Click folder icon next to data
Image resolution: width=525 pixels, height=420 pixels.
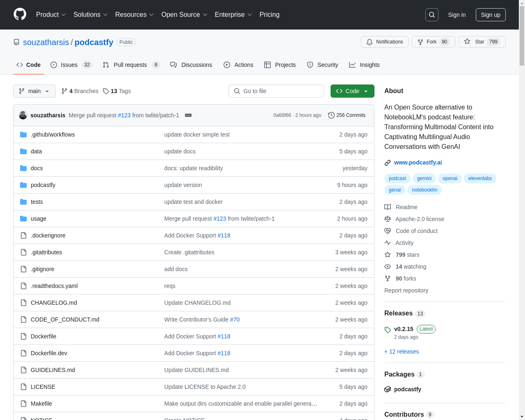23,151
